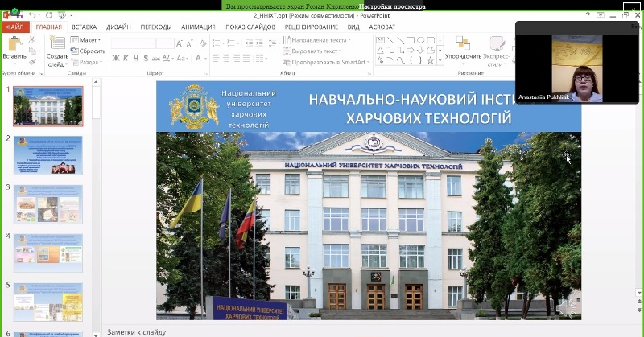Image resolution: width=644 pixels, height=337 pixels.
Task: Insert an oval from the shapes gallery
Action: [420, 40]
